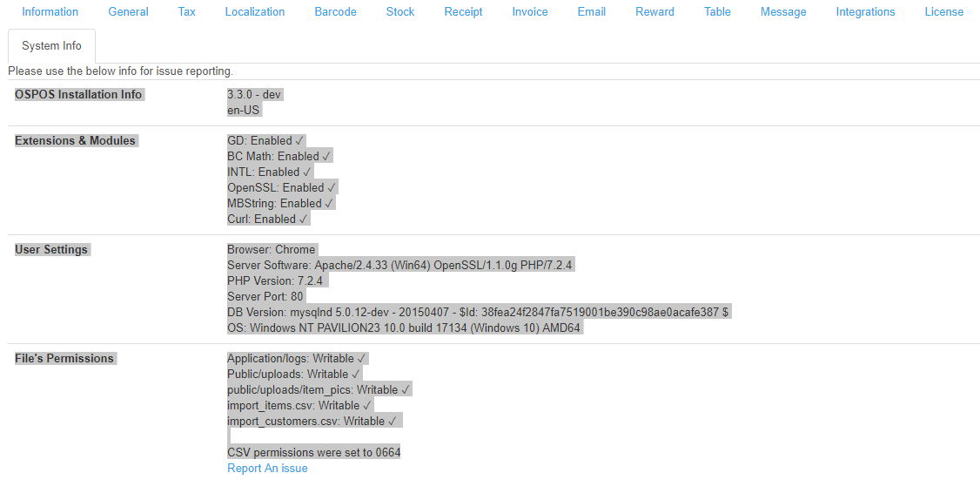Go to the License tab
The width and height of the screenshot is (980, 493).
(944, 12)
